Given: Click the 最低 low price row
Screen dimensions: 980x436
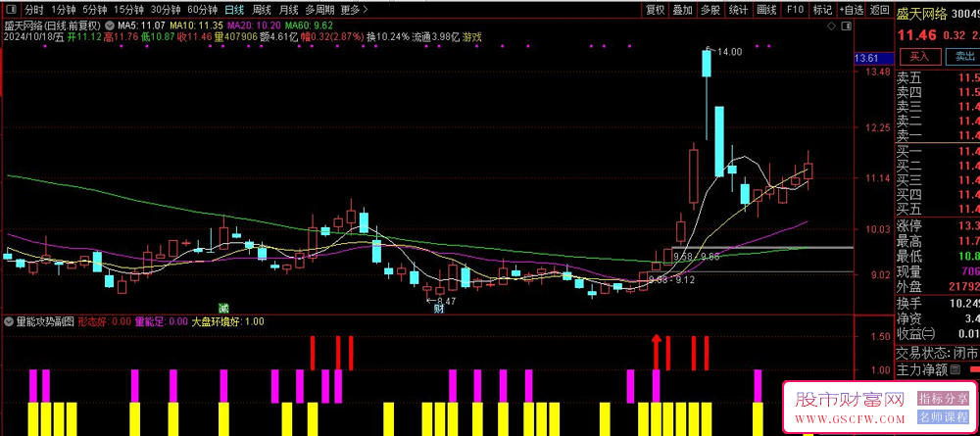Looking at the screenshot, I should click(x=938, y=256).
